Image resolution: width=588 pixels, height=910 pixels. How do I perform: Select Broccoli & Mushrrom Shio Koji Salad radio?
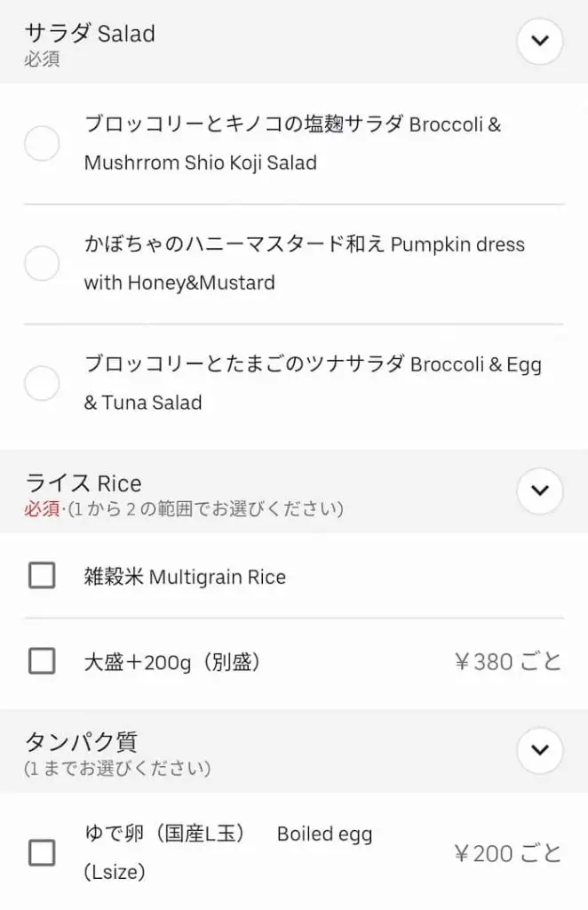(42, 144)
